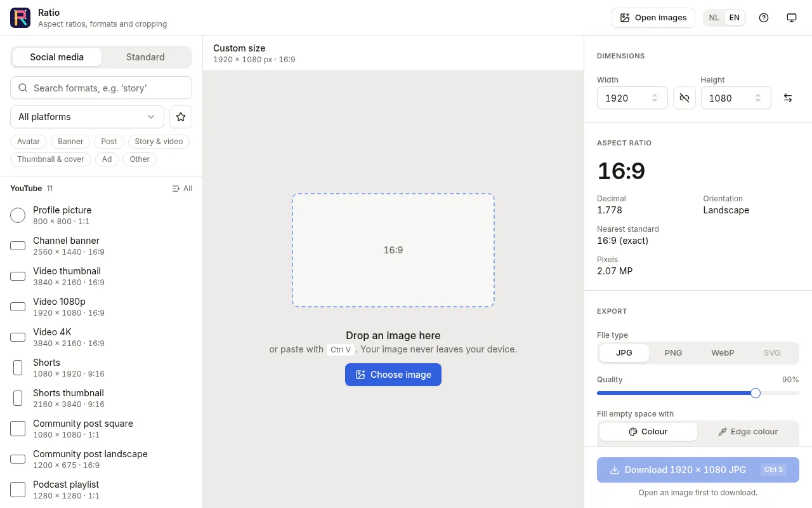
Task: Switch language to EN
Action: pyautogui.click(x=734, y=18)
